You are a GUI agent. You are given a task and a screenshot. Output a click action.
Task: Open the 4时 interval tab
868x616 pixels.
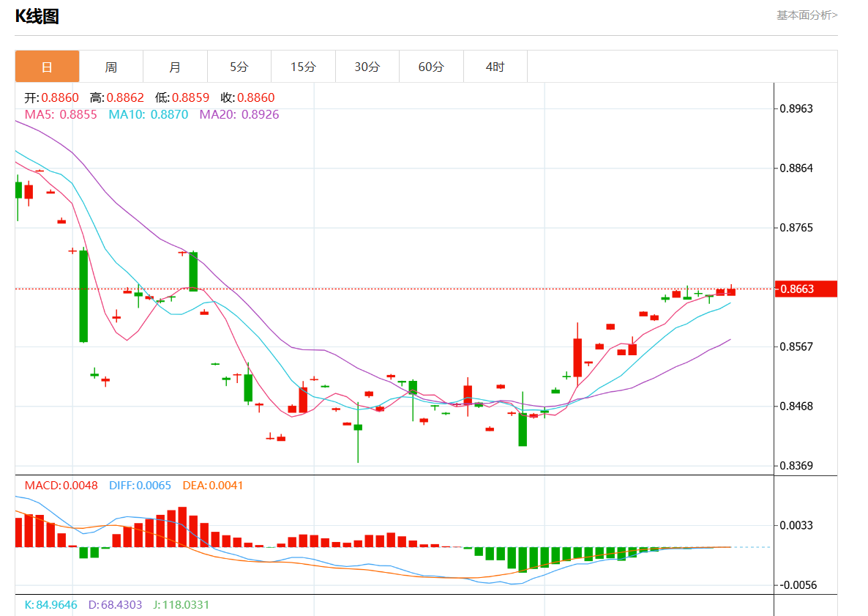tap(495, 67)
